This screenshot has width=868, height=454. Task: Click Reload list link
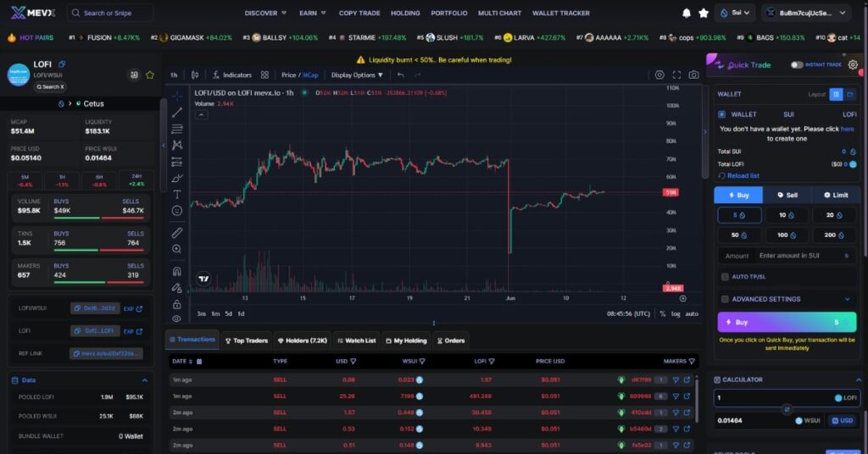738,176
